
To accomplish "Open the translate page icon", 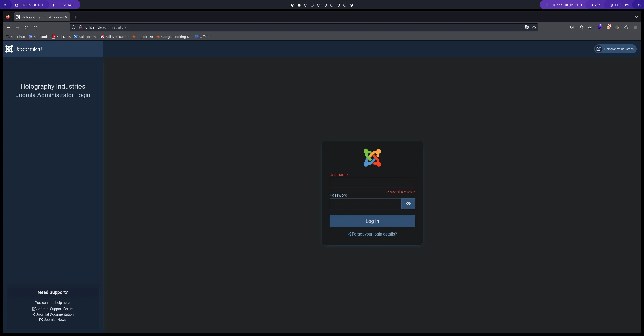I will [527, 27].
